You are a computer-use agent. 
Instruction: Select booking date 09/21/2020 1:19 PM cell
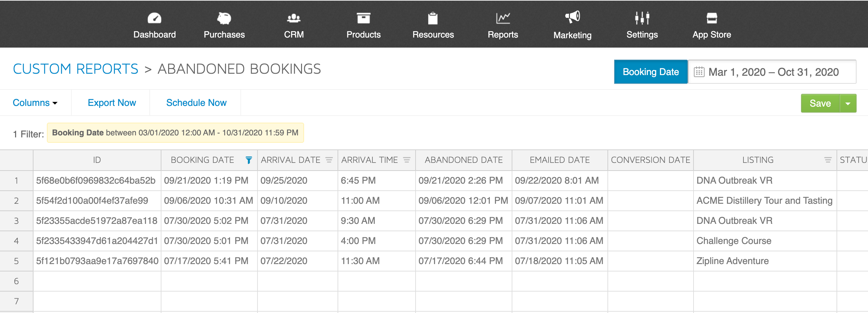tap(209, 180)
